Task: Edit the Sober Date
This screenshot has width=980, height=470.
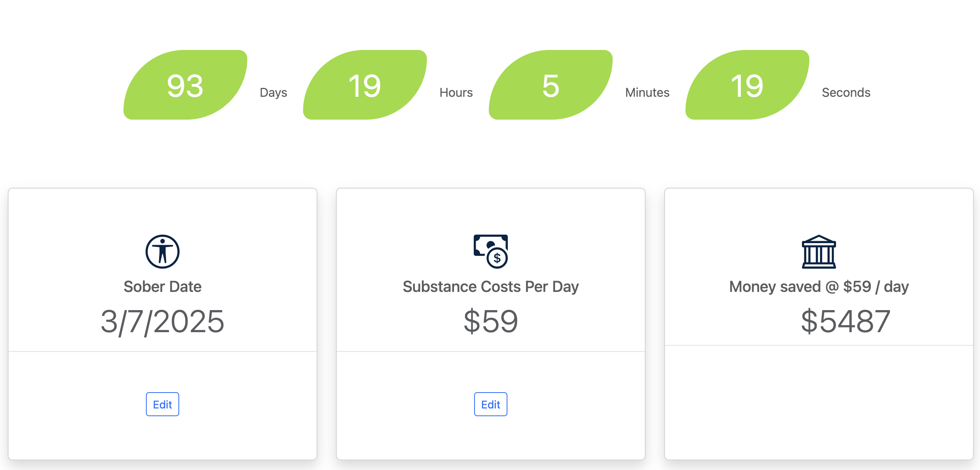Action: click(163, 404)
